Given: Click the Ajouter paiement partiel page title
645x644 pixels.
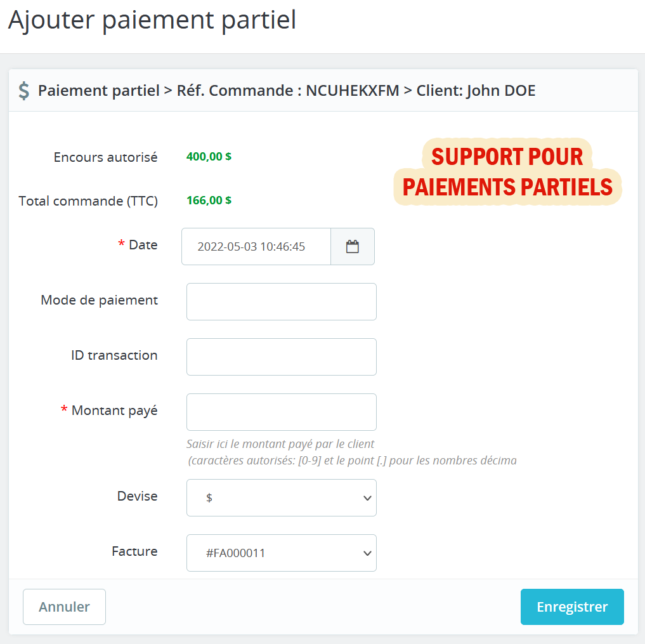Looking at the screenshot, I should click(x=152, y=20).
